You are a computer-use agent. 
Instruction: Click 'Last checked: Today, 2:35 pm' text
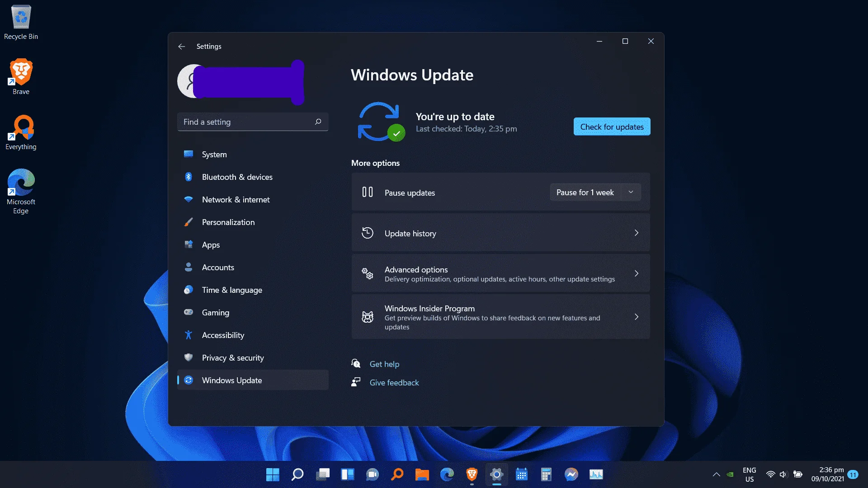pos(466,129)
